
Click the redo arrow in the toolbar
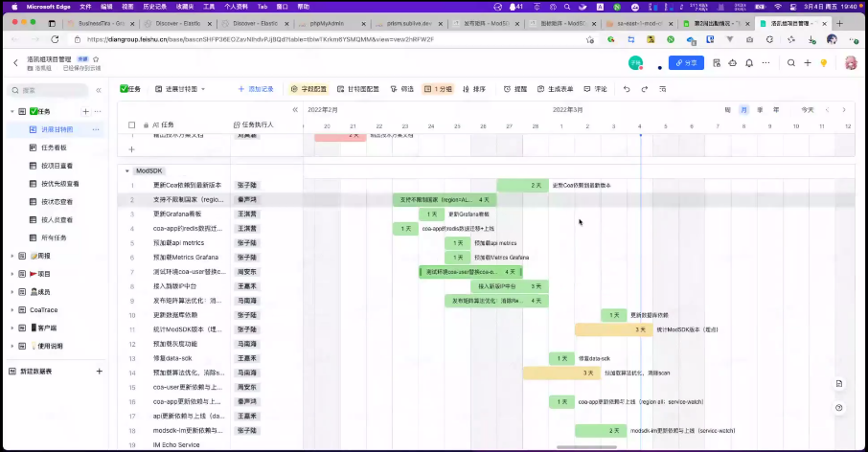tap(644, 89)
